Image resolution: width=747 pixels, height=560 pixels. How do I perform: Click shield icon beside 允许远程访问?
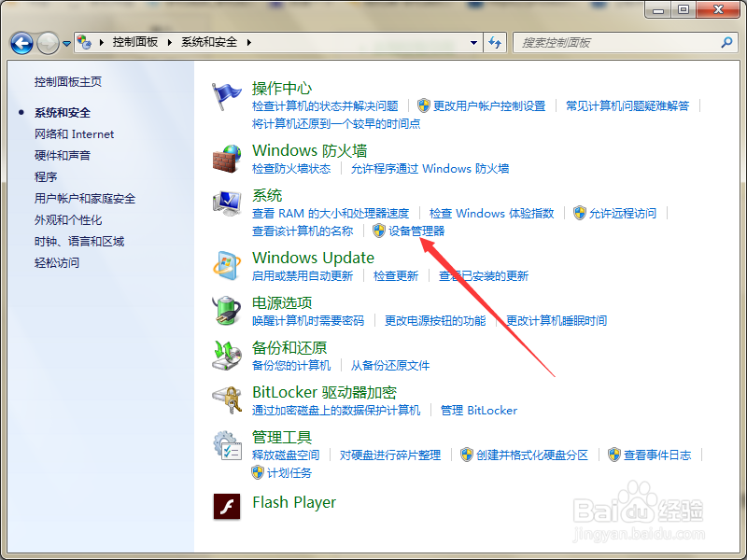coord(579,213)
